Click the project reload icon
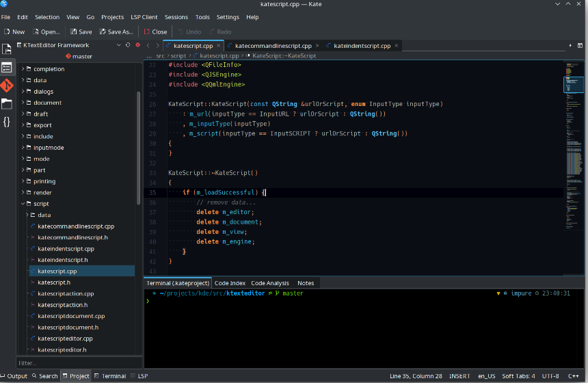 point(128,45)
